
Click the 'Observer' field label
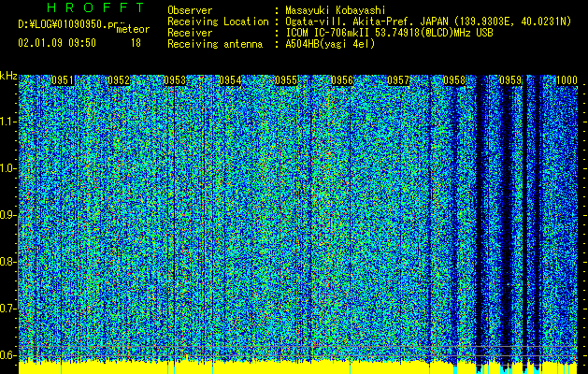click(x=190, y=10)
